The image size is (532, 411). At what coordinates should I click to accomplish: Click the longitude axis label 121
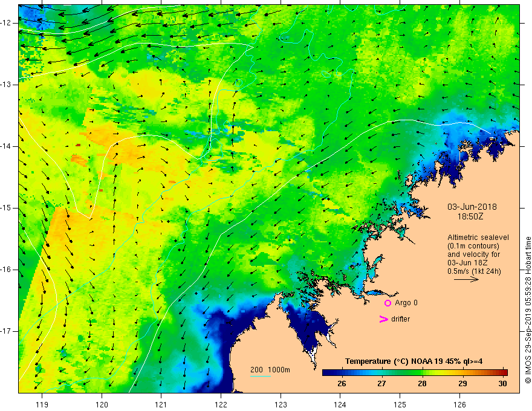coord(161,404)
